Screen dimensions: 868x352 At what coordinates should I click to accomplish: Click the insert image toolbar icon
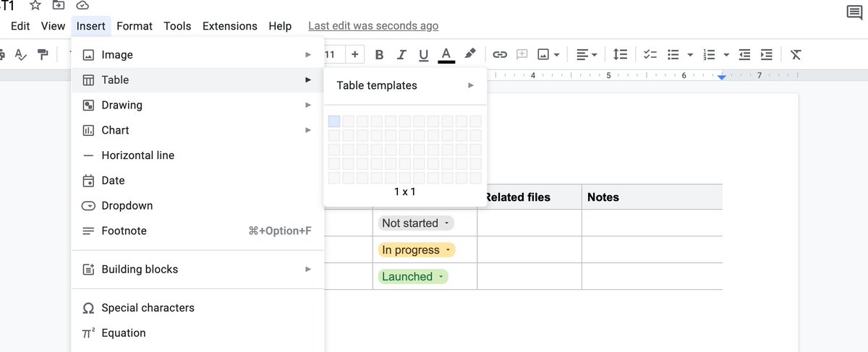click(542, 54)
